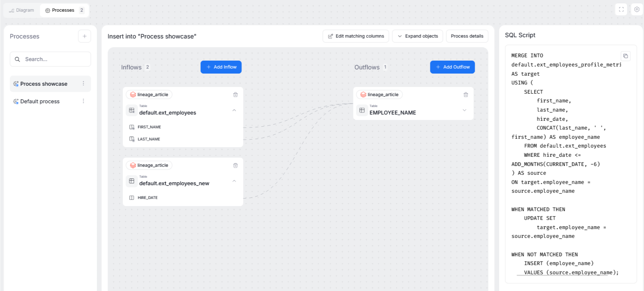This screenshot has height=291, width=644.
Task: Click the HIRE_DATE column icon
Action: tap(132, 197)
